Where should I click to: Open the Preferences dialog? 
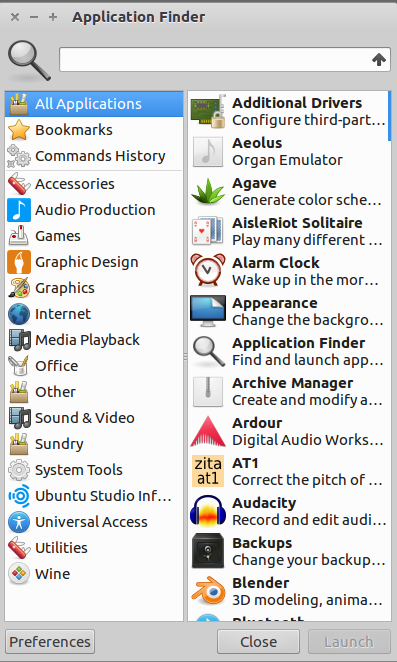[50, 642]
